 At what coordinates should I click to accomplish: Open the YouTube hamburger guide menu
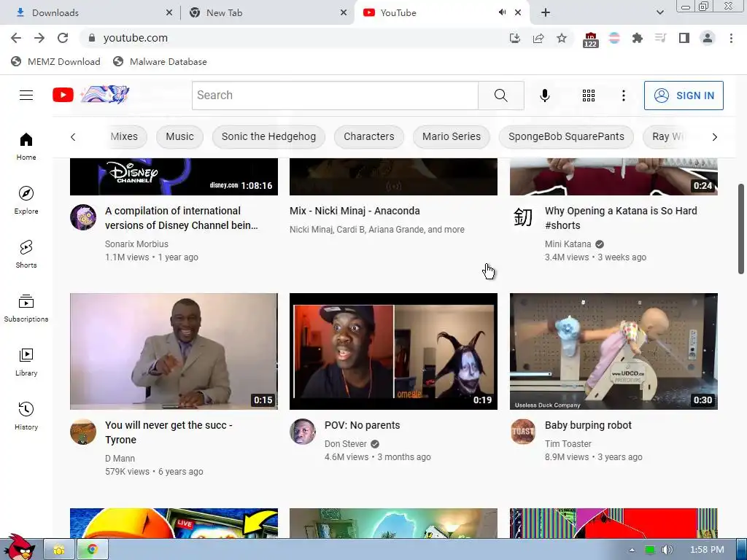pos(26,96)
